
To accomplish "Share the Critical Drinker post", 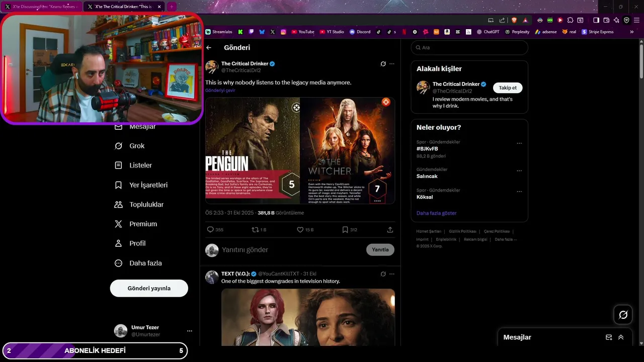I will 390,230.
